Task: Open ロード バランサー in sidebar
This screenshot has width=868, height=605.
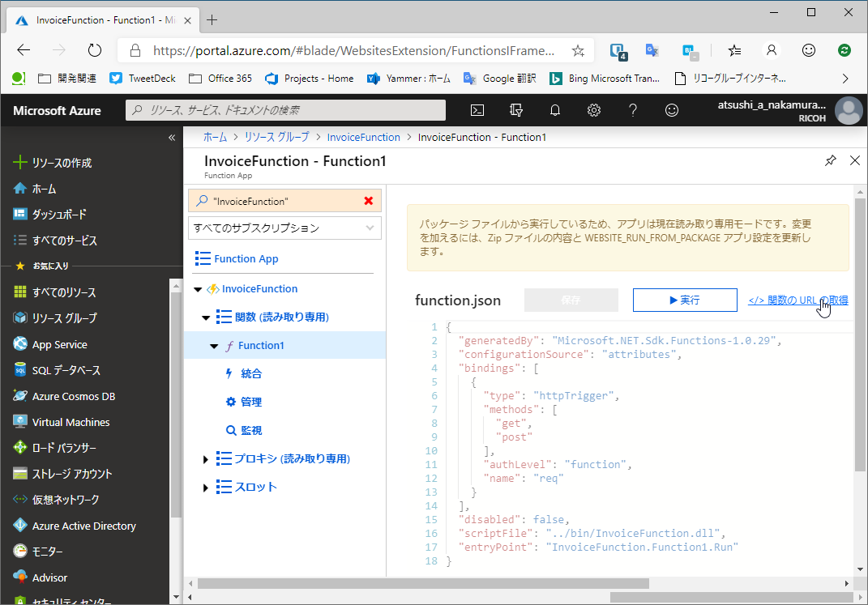Action: pos(54,448)
